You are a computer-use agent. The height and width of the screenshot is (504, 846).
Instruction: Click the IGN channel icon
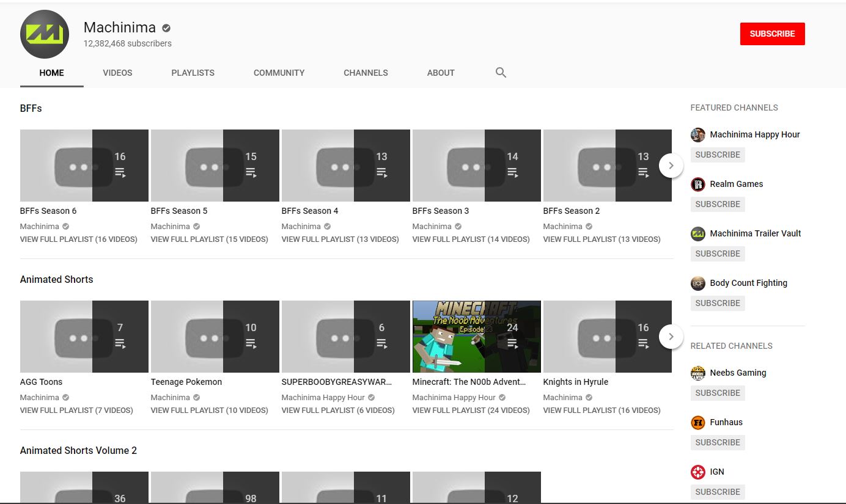pos(697,472)
